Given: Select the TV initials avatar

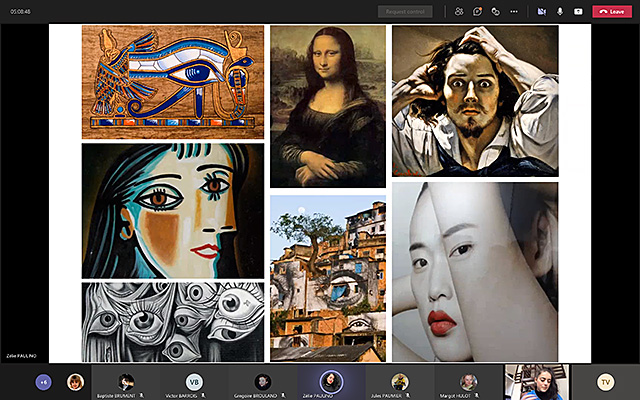Looking at the screenshot, I should pos(605,382).
